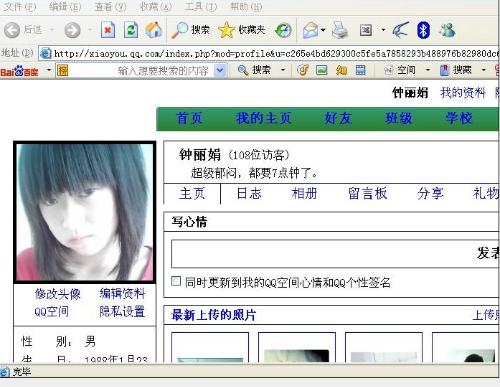Switch to the 分享 tab
This screenshot has height=387, width=500.
[430, 193]
